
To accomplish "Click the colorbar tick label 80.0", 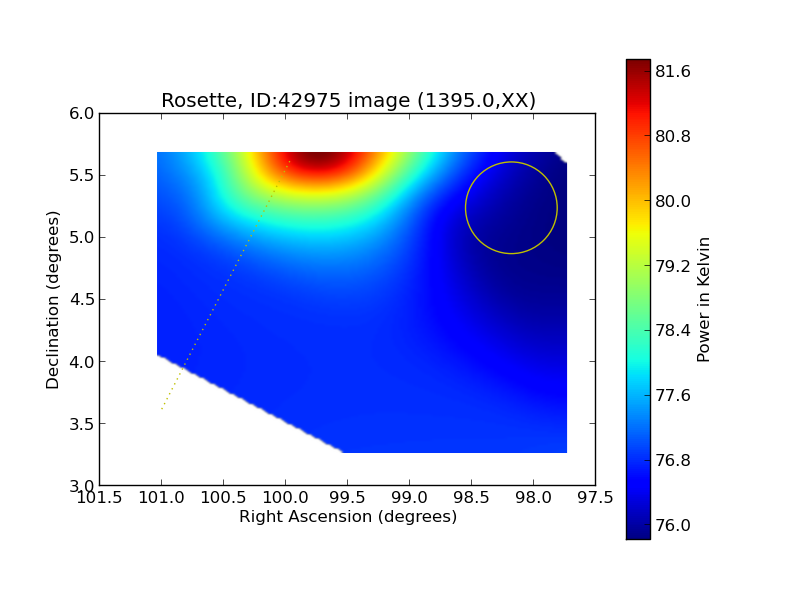I will pos(672,201).
